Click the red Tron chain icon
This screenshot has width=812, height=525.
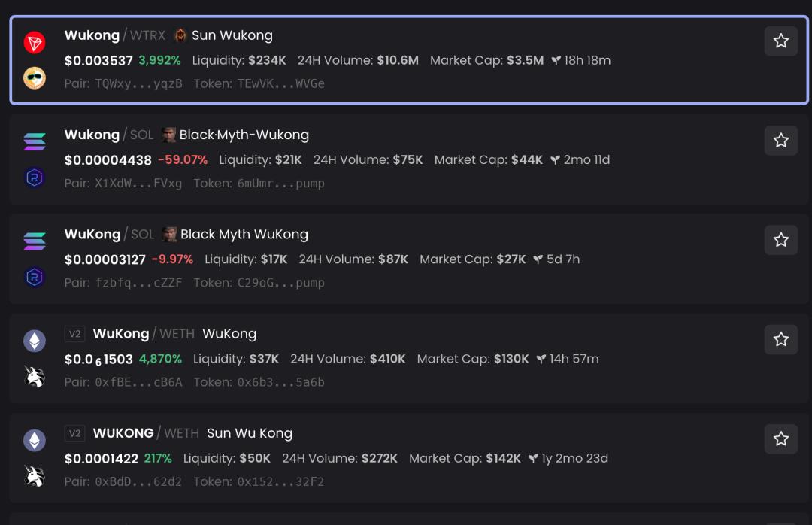[x=35, y=43]
